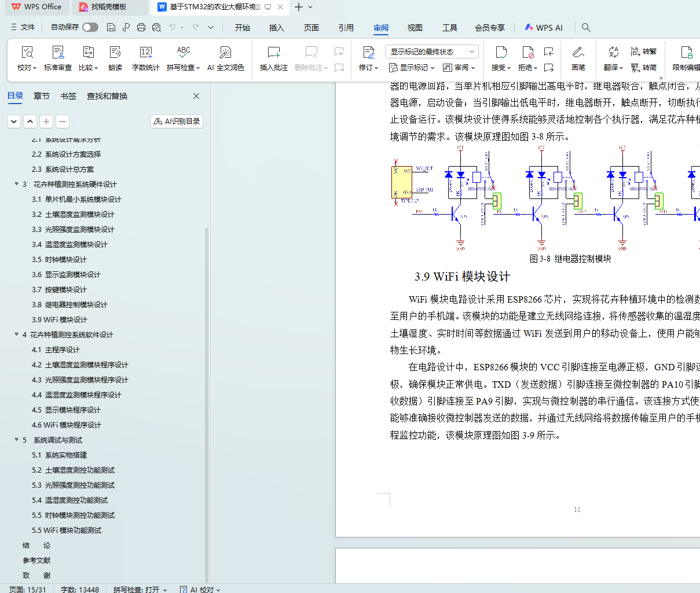
Task: Toggle the 自动保存 autosave switch
Action: [90, 27]
